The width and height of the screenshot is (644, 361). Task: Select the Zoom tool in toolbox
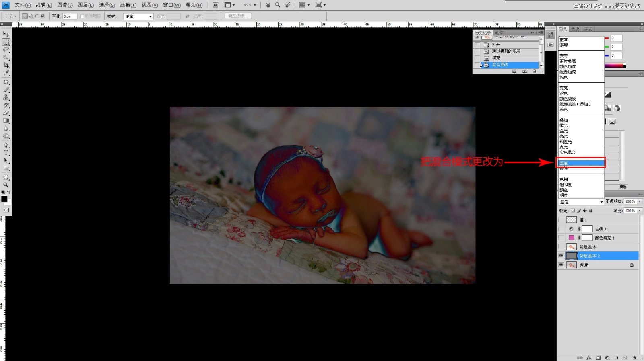click(x=6, y=185)
